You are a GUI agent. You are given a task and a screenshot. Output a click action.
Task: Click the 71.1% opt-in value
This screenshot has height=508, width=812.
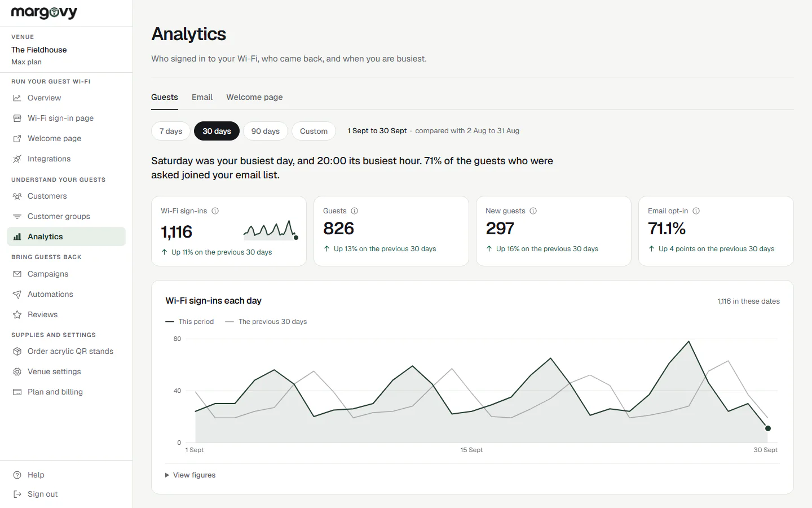(x=667, y=229)
